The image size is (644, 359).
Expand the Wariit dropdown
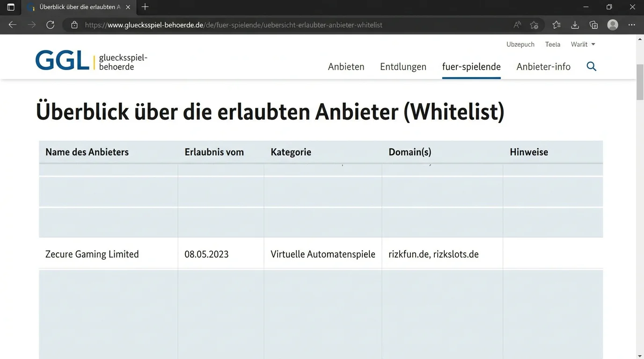583,44
